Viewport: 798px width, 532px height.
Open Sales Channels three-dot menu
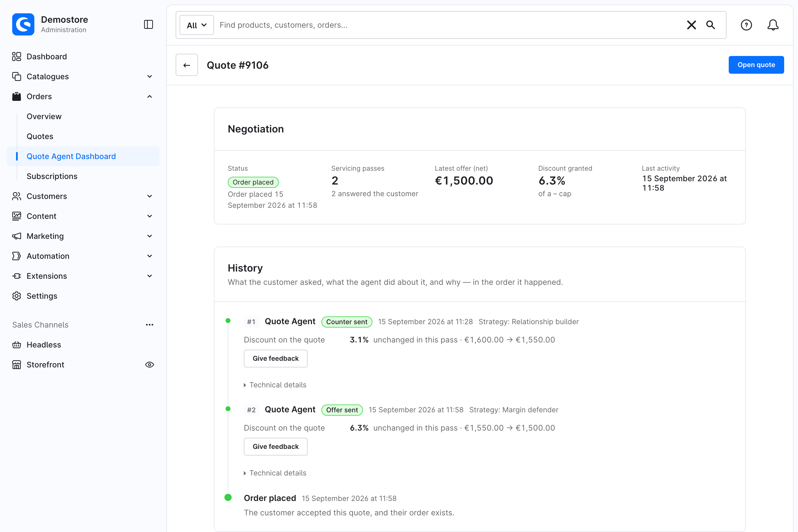[150, 325]
